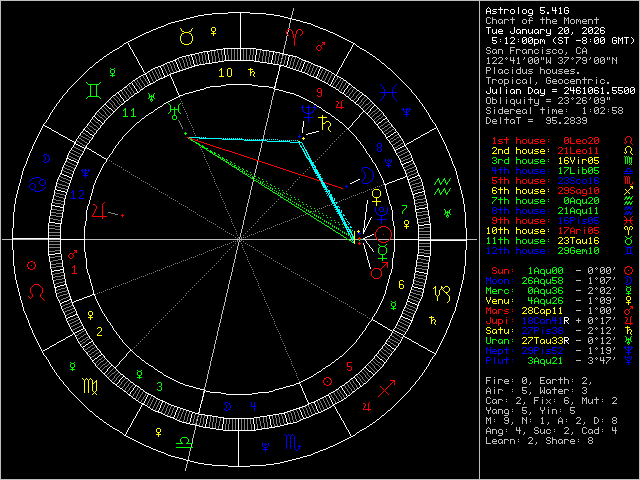Click house number 11 on the wheel

[129, 113]
